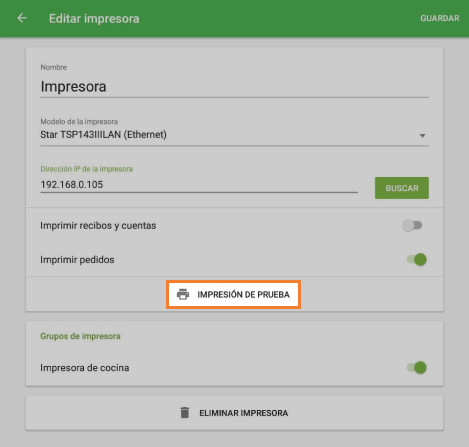Select the Imprimir recibos y cuentas label
Image resolution: width=469 pixels, height=447 pixels.
[98, 226]
